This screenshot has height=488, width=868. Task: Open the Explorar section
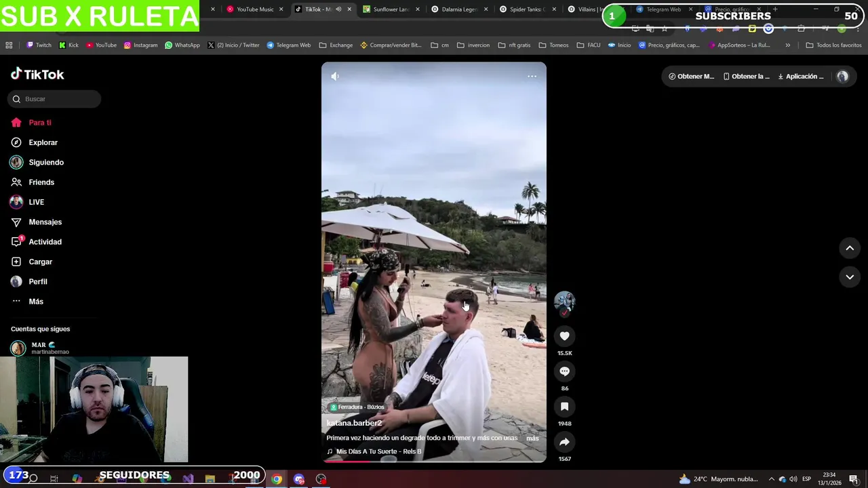(x=34, y=142)
